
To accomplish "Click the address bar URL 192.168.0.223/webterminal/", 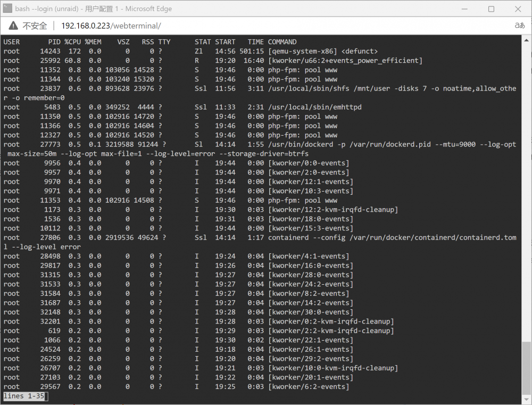I will point(111,26).
